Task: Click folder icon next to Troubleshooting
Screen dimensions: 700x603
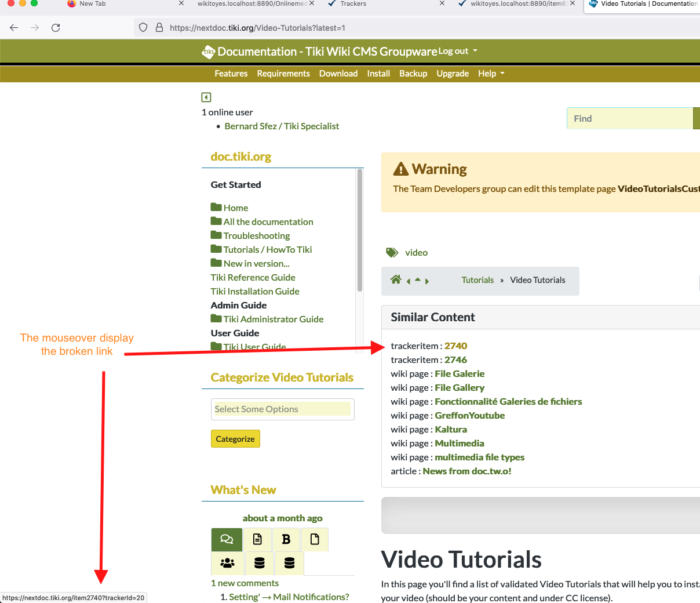Action: [x=216, y=235]
